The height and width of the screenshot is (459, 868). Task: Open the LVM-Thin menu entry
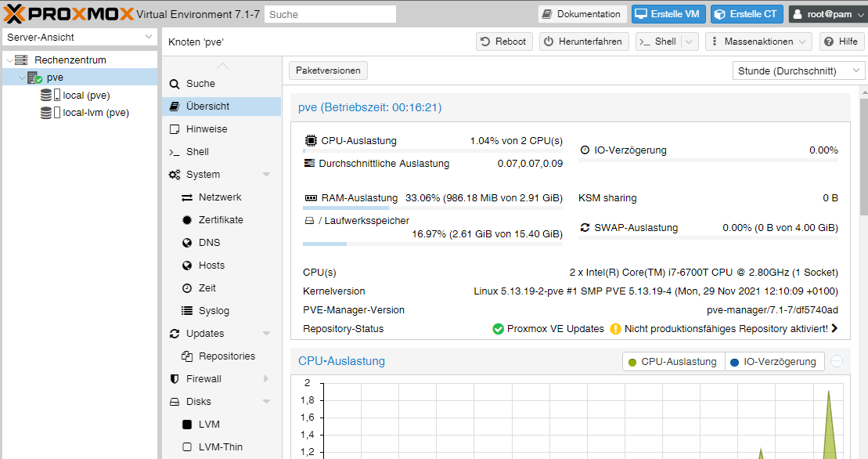(222, 446)
